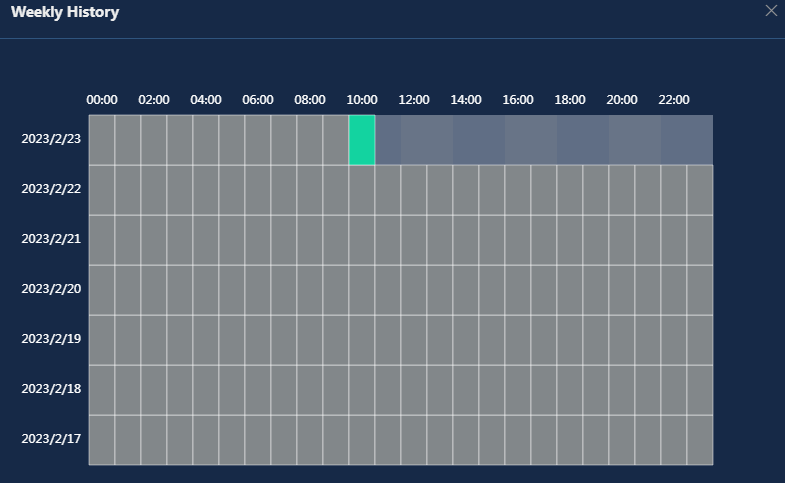Click the 08:00 time label
Image resolution: width=785 pixels, height=483 pixels.
310,100
